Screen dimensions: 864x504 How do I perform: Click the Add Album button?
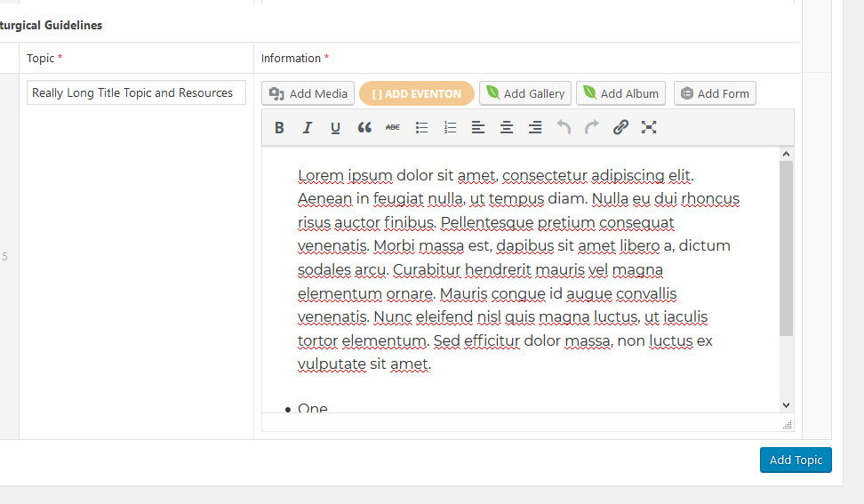pos(621,93)
